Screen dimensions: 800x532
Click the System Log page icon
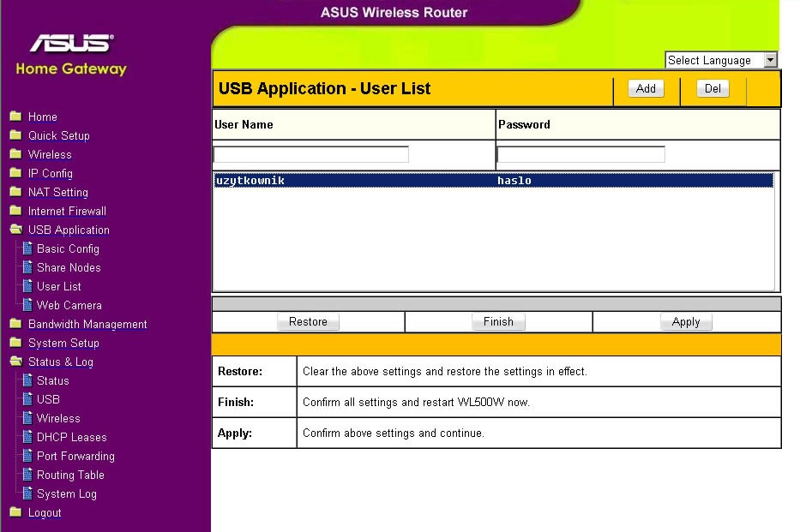click(x=27, y=493)
